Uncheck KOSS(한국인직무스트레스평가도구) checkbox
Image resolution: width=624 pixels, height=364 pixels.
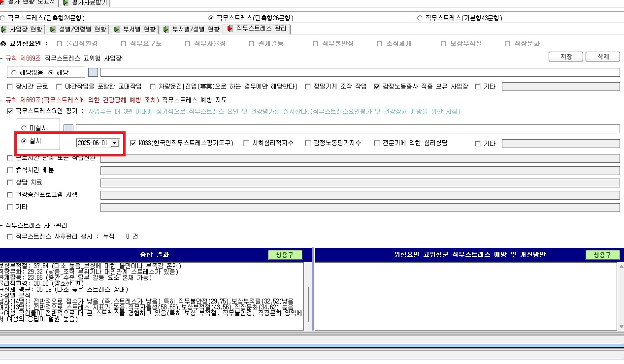(x=133, y=143)
